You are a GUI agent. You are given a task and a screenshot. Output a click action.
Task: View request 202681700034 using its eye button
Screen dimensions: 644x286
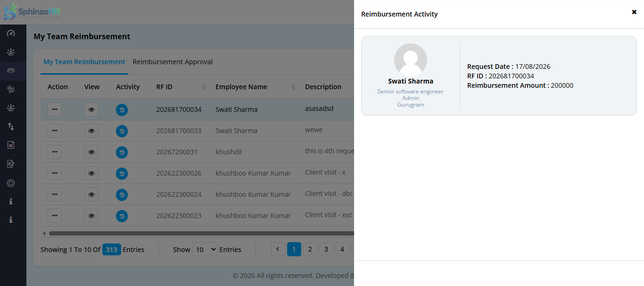tap(91, 109)
